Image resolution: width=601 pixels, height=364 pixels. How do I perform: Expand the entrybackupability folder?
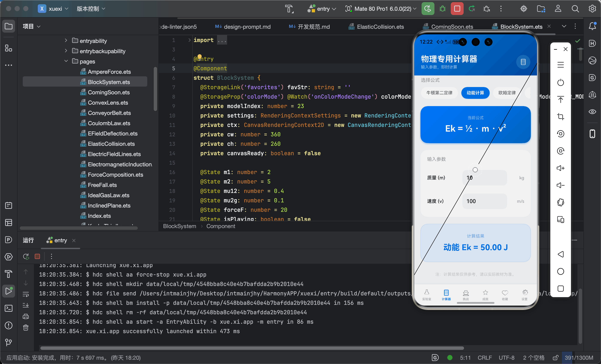66,51
